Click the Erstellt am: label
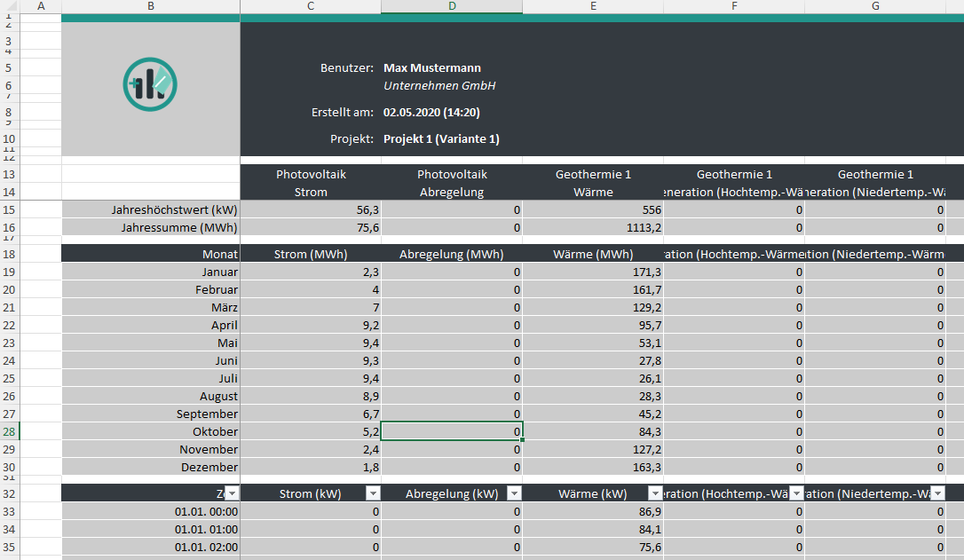The height and width of the screenshot is (560, 964). pos(343,112)
